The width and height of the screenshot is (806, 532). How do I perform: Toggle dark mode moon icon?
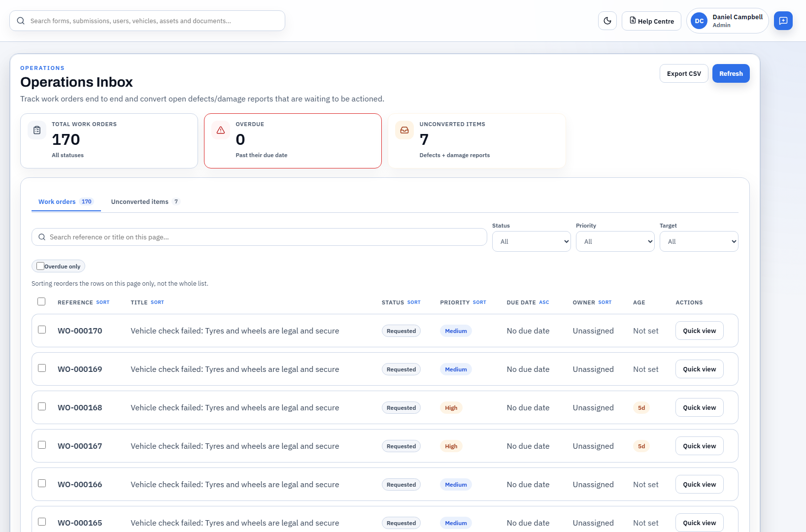coord(607,21)
